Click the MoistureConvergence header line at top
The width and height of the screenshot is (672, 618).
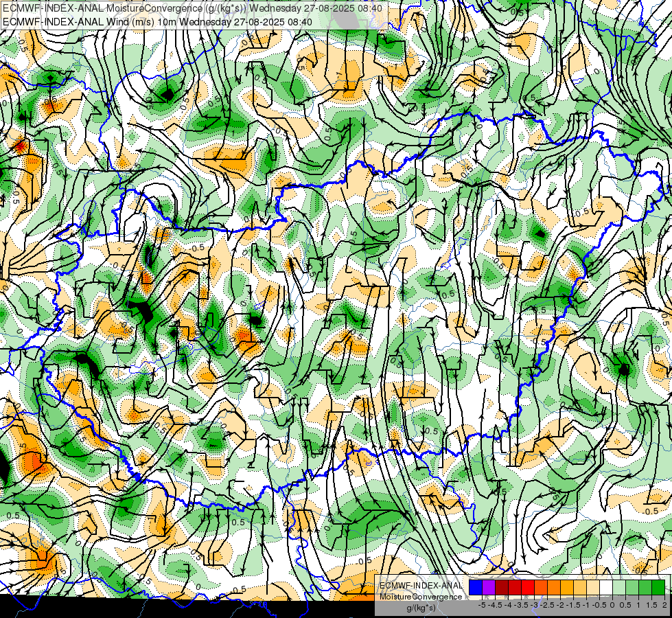coord(192,8)
